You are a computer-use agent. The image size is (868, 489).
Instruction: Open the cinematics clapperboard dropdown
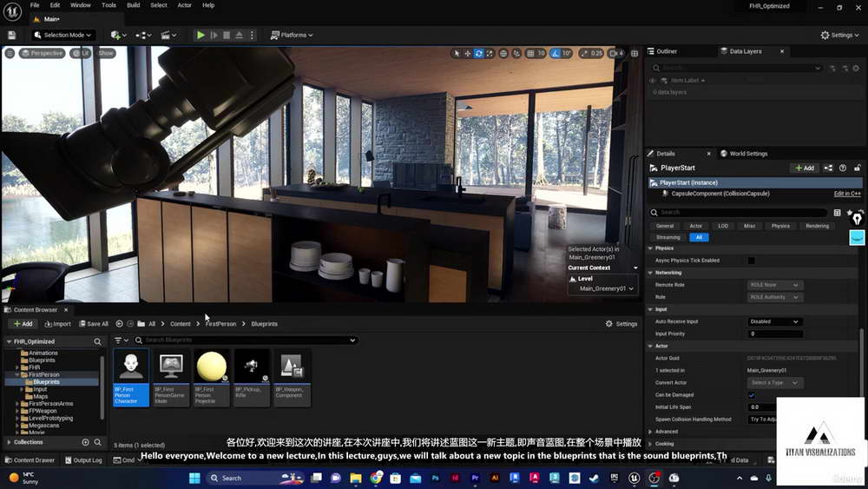[168, 35]
